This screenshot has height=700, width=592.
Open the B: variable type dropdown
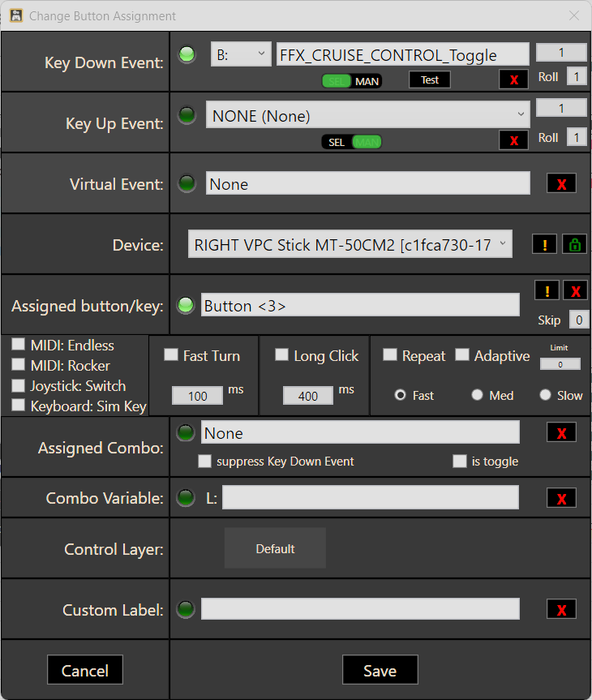coord(240,55)
